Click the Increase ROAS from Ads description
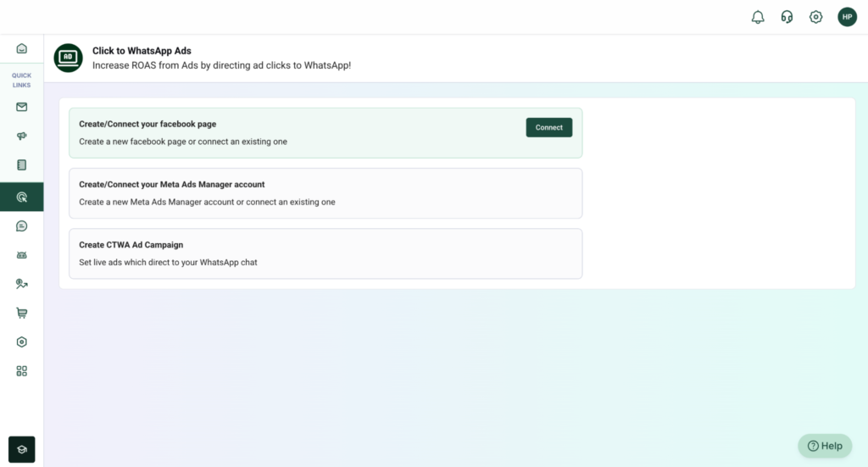This screenshot has height=467, width=868. point(221,65)
